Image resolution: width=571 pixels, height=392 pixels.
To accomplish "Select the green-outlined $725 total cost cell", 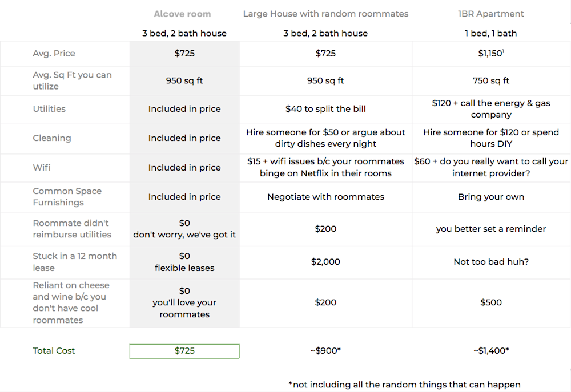I will pyautogui.click(x=184, y=351).
